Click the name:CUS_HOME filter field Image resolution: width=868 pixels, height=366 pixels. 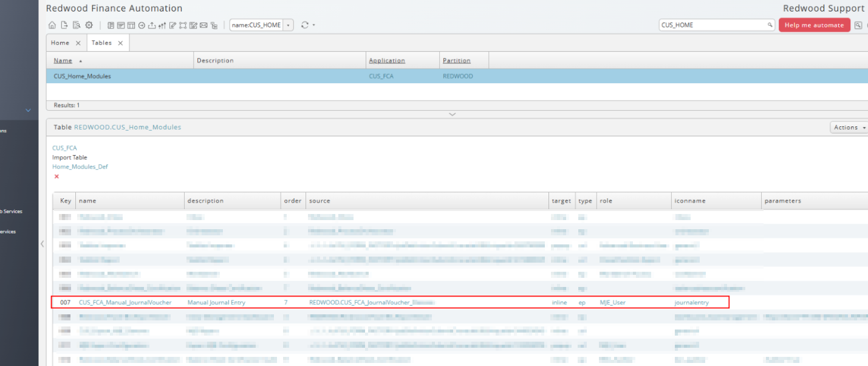pyautogui.click(x=256, y=25)
